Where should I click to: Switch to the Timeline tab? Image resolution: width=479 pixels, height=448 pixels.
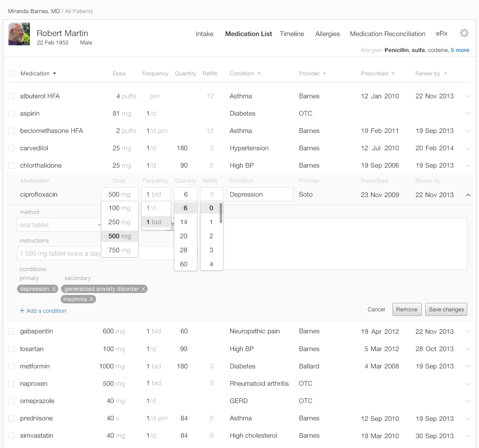coord(292,34)
